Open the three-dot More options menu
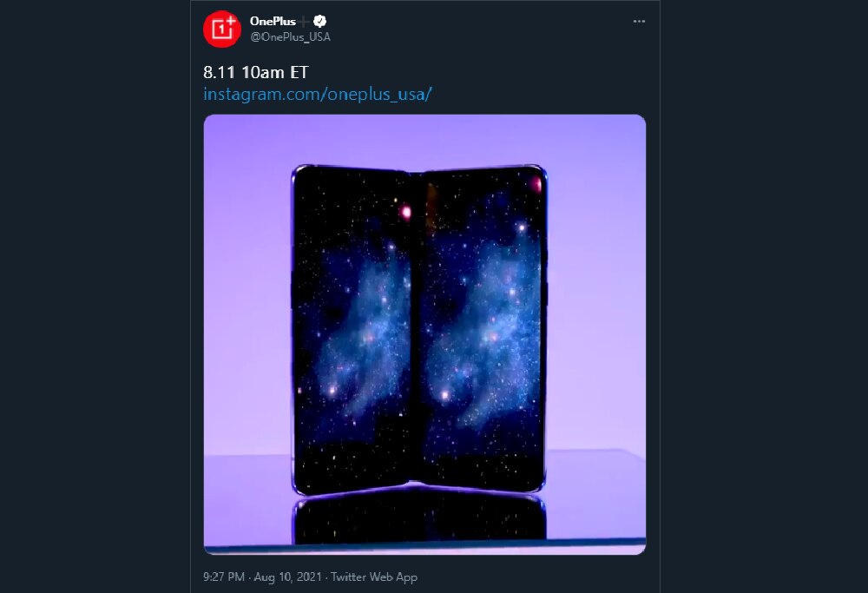Screen dimensions: 868x593 (639, 22)
